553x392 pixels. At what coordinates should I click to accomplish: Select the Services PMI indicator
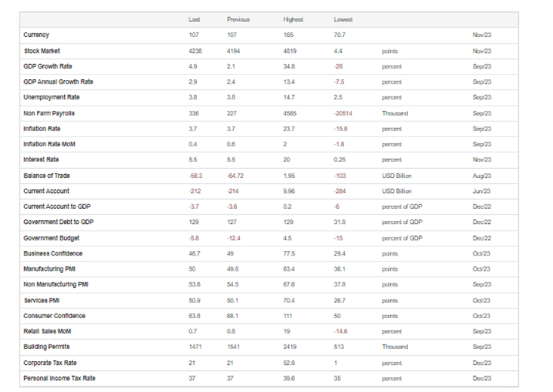click(41, 301)
